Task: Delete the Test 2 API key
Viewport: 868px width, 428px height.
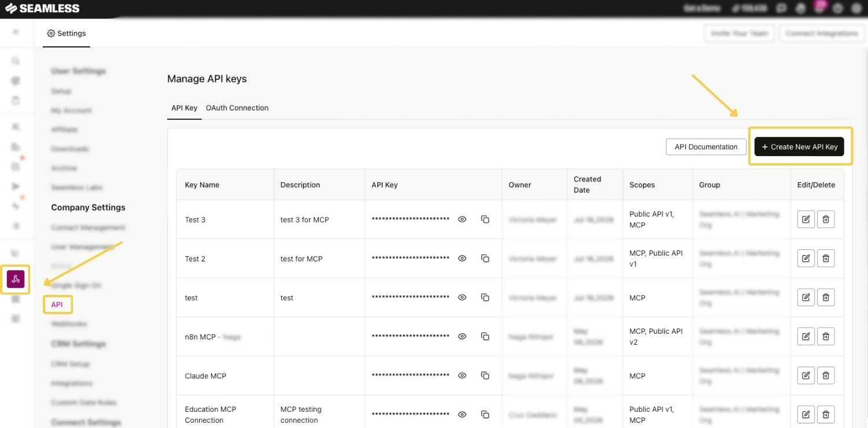Action: point(826,258)
